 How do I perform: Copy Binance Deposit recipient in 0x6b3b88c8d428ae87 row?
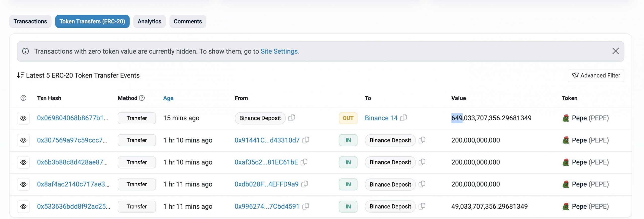coord(422,162)
